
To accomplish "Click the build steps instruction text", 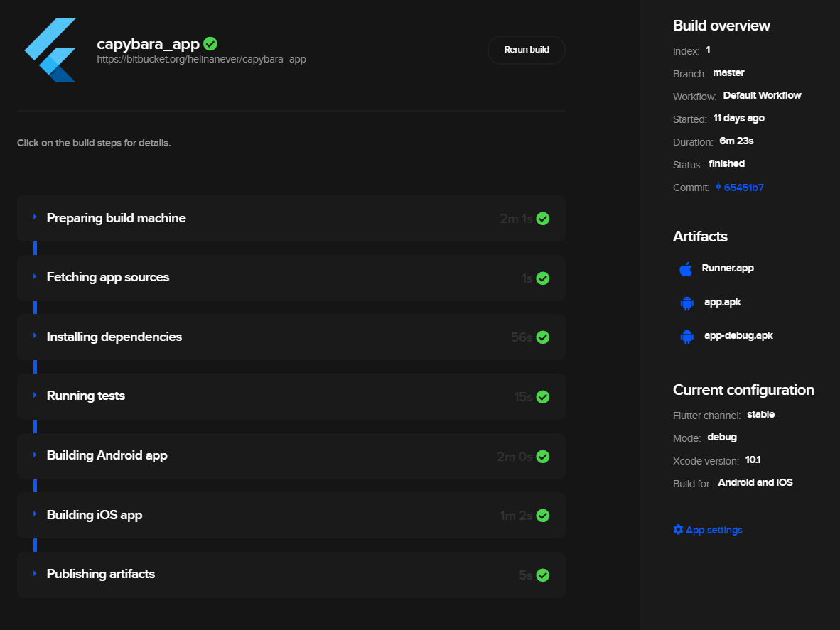I will 94,143.
